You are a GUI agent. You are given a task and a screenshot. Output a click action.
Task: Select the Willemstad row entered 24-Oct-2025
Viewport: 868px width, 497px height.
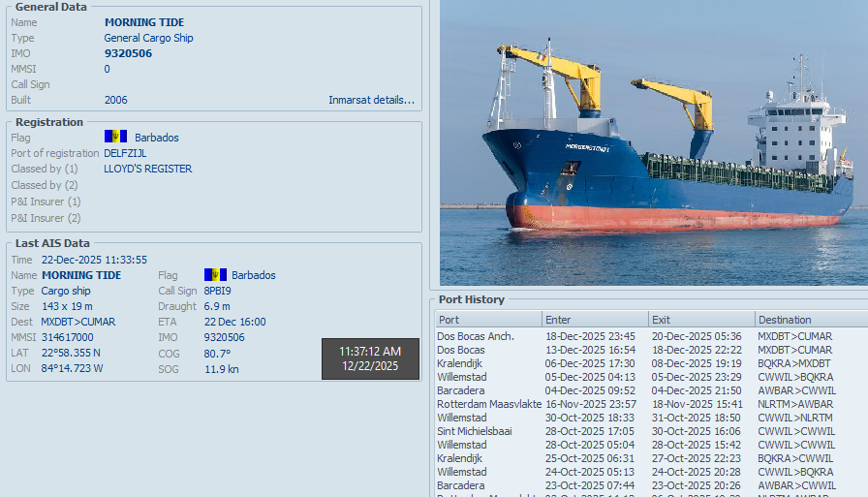[x=652, y=472]
